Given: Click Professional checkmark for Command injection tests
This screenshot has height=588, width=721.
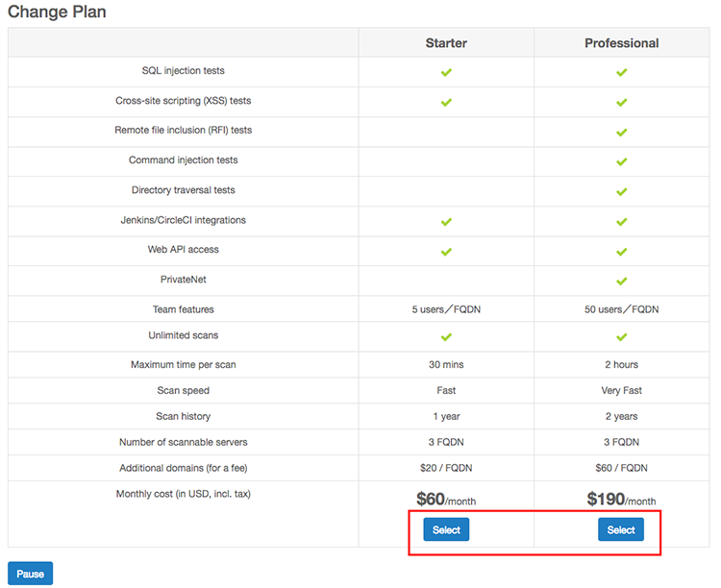Looking at the screenshot, I should 622,161.
